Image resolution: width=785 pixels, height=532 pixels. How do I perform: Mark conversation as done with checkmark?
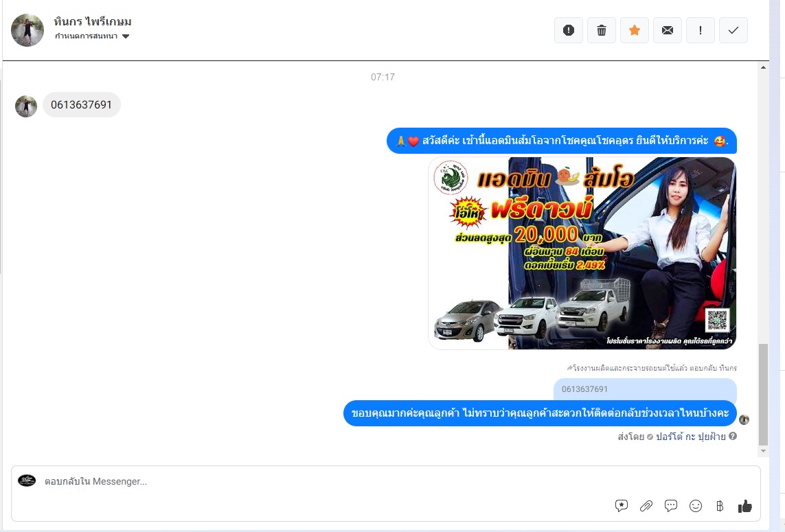(733, 30)
